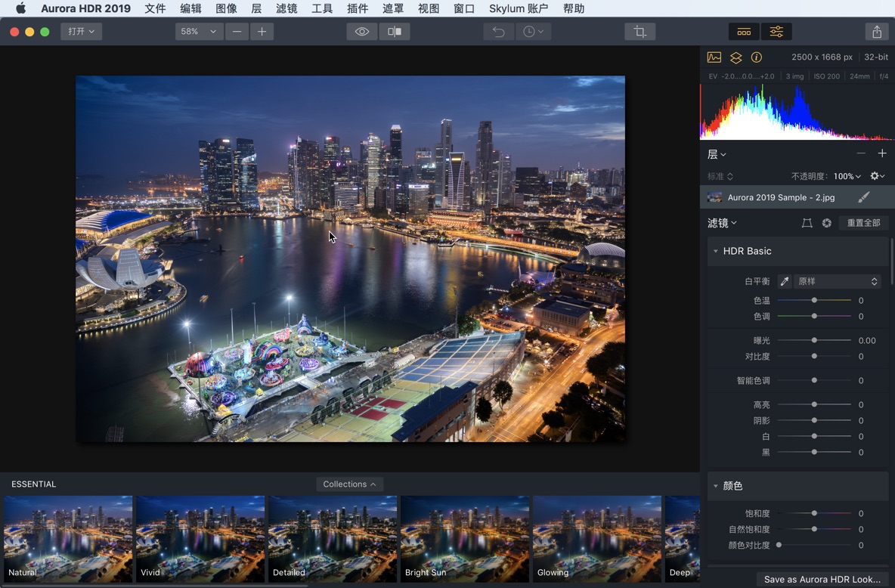Open the Collections dropdown above the presets
Image resolution: width=895 pixels, height=588 pixels.
click(349, 484)
